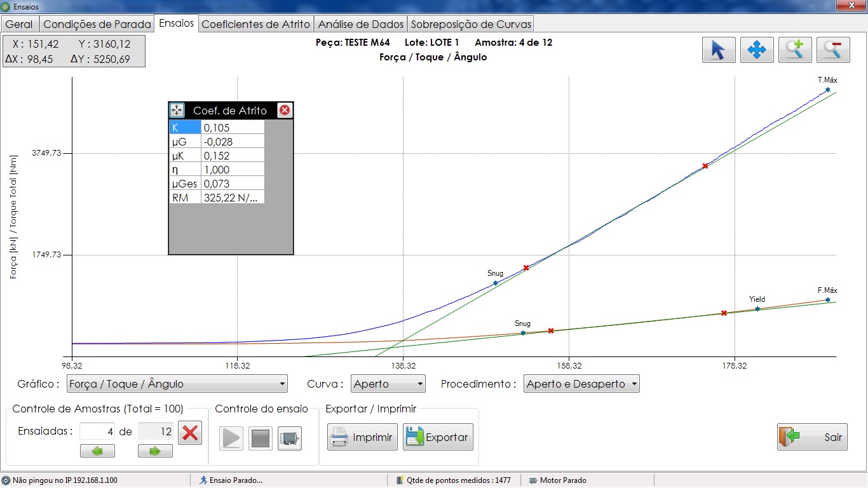Click the Exportar button
This screenshot has height=488, width=868.
tap(438, 437)
